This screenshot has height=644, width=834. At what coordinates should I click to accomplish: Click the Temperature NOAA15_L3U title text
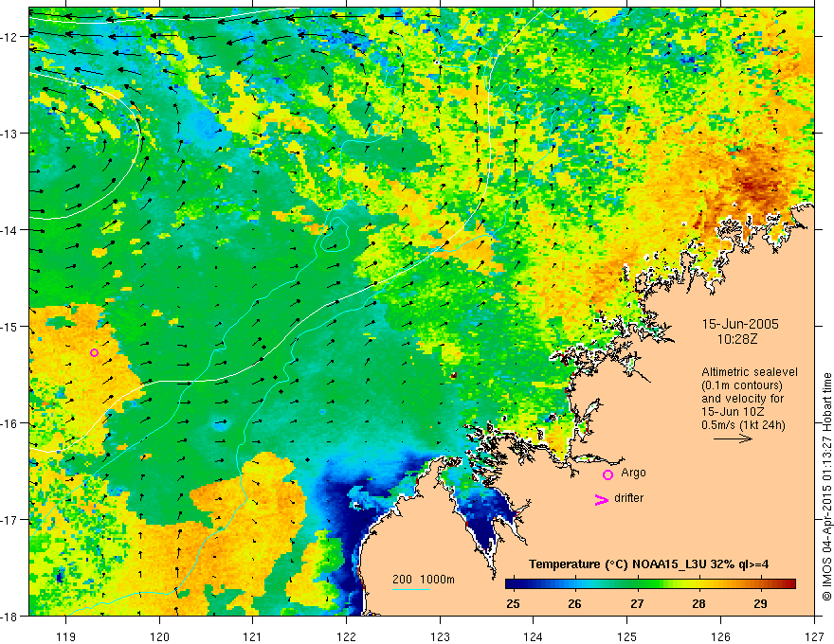[648, 564]
